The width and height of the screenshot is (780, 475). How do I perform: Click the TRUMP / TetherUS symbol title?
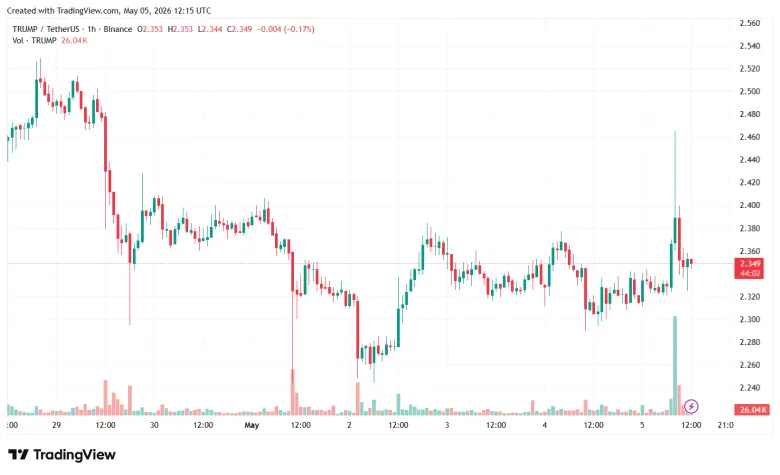click(46, 29)
